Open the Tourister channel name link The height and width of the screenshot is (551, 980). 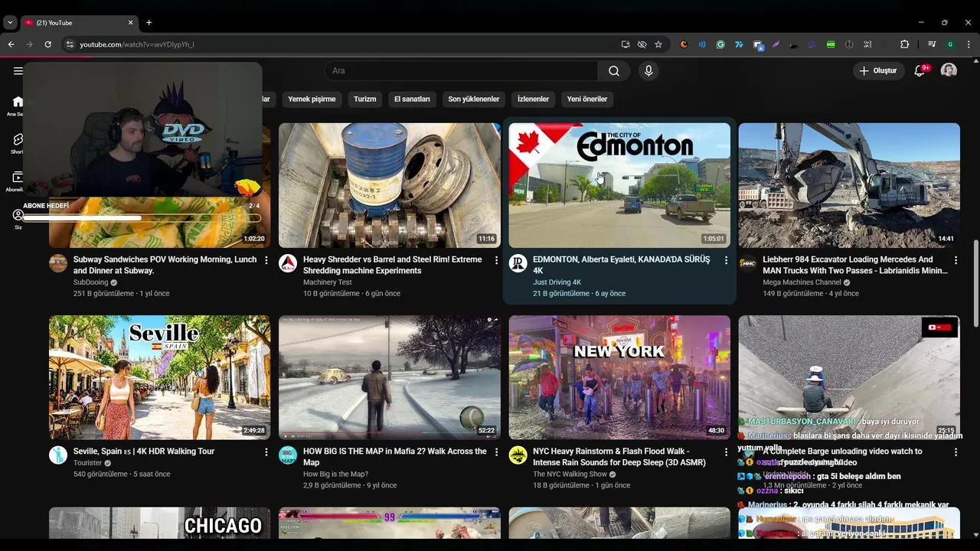(x=87, y=463)
